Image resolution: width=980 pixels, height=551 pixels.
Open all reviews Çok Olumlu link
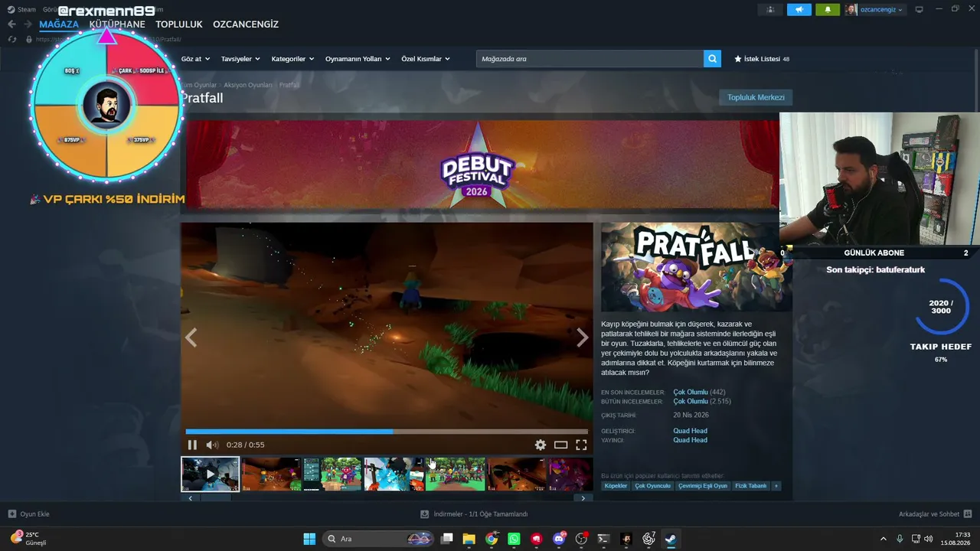point(691,401)
